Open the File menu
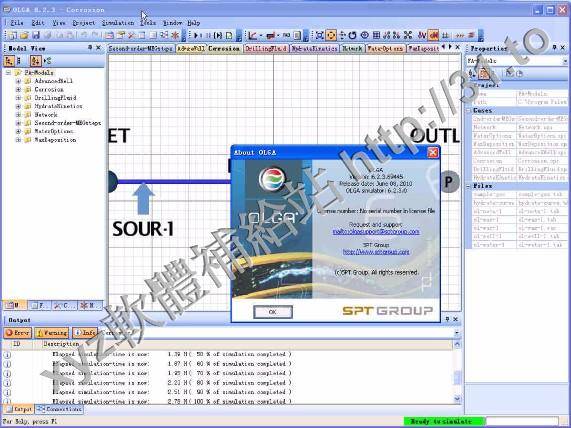This screenshot has height=428, width=571. coord(17,23)
